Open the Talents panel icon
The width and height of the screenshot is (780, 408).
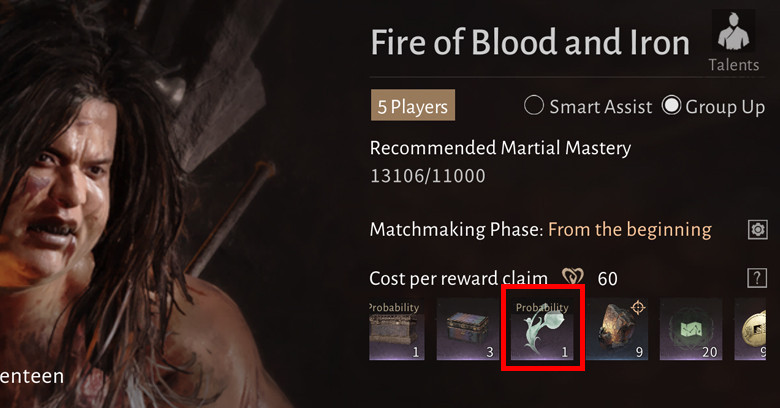coord(733,31)
